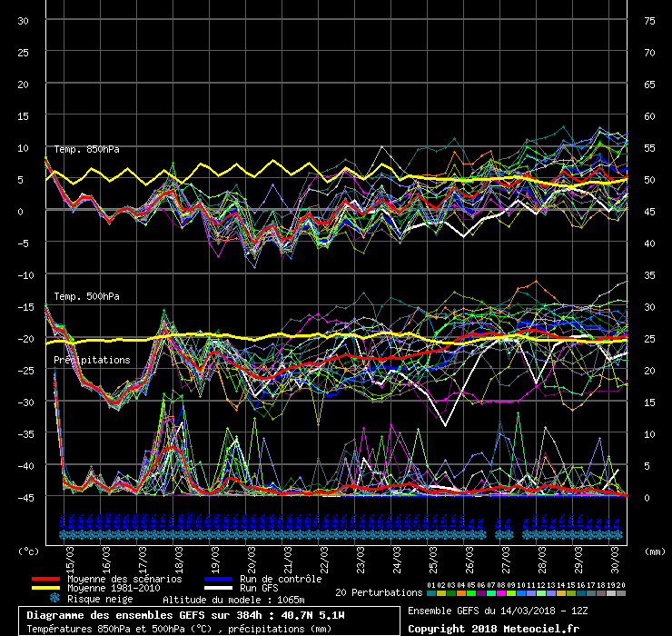The width and height of the screenshot is (672, 636).
Task: Click the blue Run de contrôle legend line
Action: point(219,579)
